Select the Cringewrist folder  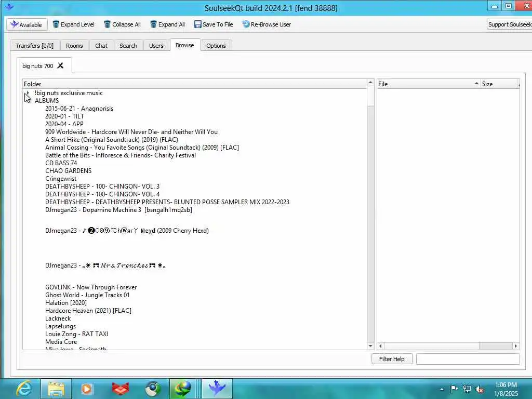coord(61,179)
